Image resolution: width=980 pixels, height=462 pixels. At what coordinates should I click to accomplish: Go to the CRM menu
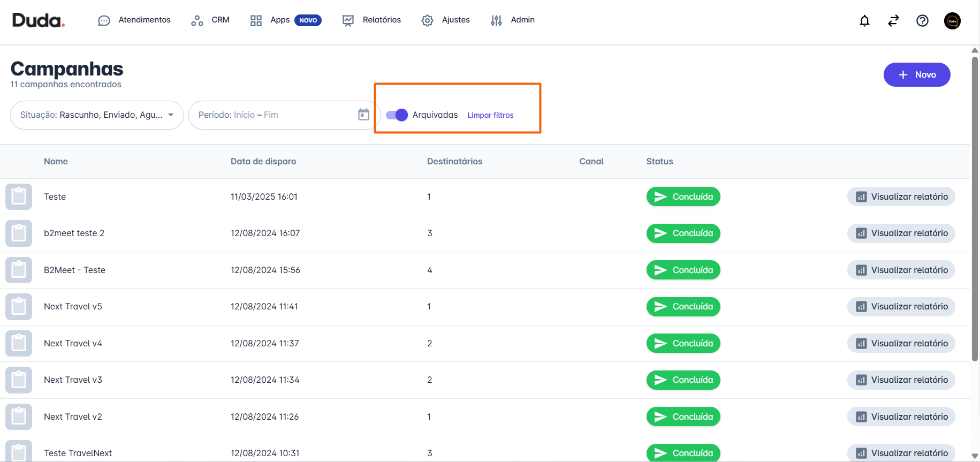point(210,20)
